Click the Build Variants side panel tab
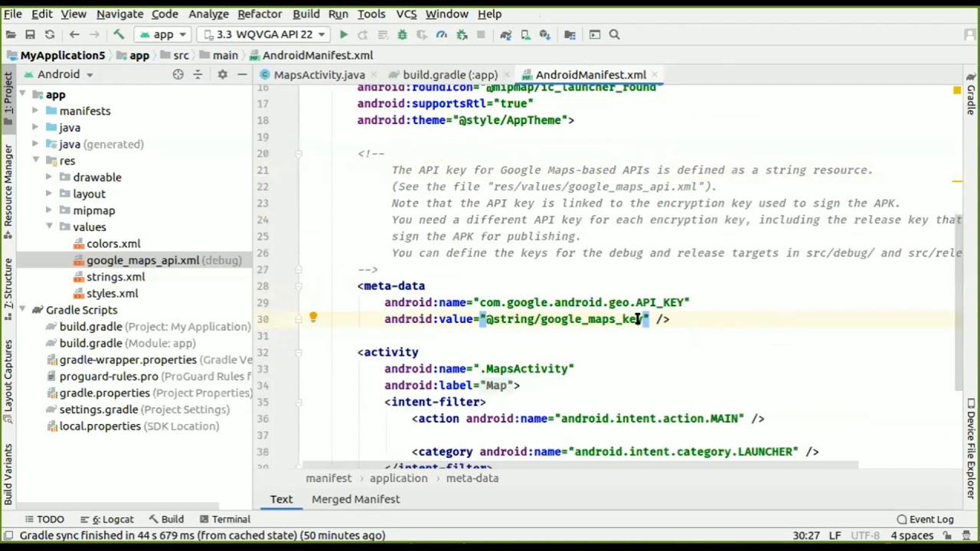Viewport: 980px width, 551px height. point(8,474)
